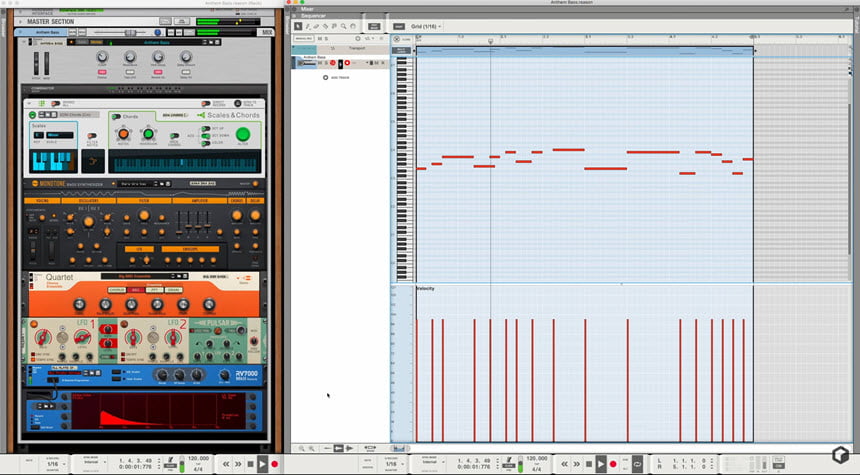
Task: Click Record in the sequencer window transport
Action: 613,464
